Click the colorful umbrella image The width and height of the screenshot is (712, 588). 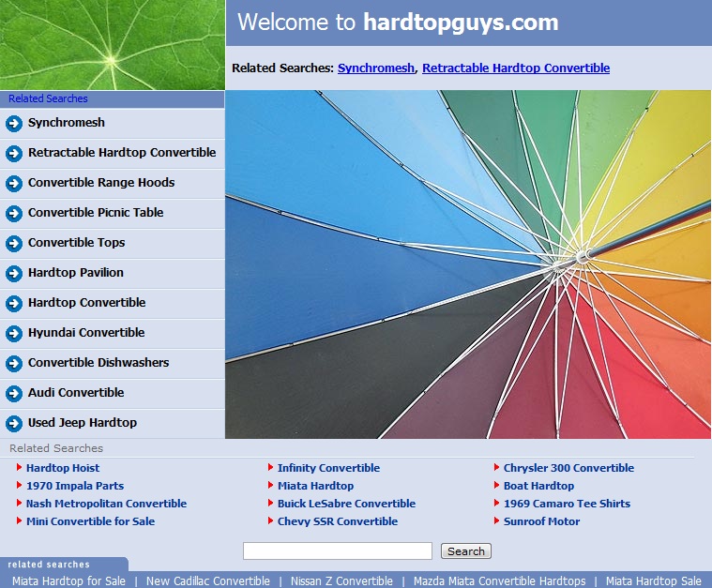(468, 264)
